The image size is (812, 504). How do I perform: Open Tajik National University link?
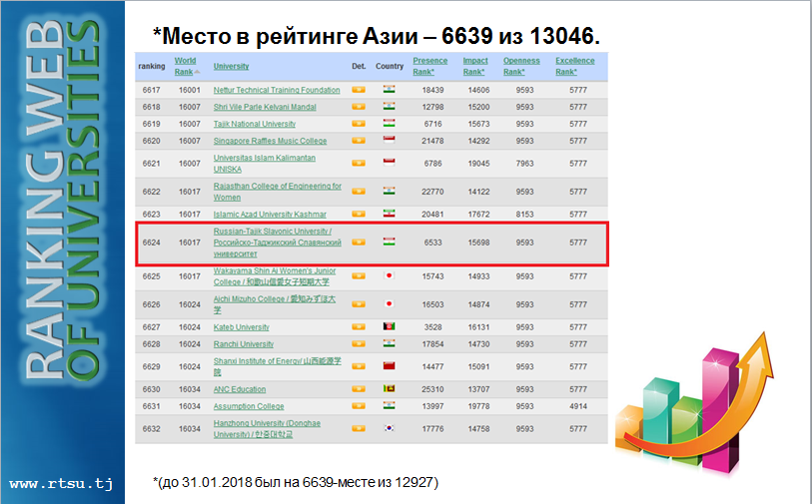click(x=255, y=124)
